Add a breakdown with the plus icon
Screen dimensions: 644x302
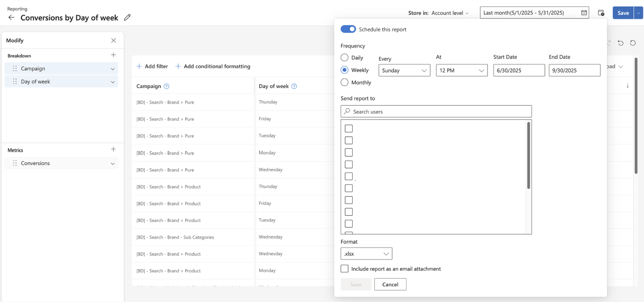(113, 55)
